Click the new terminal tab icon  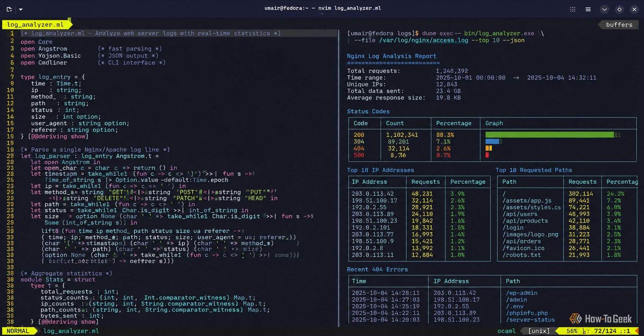pyautogui.click(x=9, y=9)
